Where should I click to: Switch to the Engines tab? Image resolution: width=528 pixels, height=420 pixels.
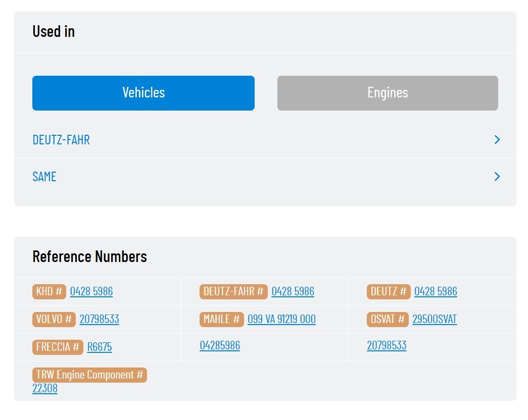coord(388,93)
